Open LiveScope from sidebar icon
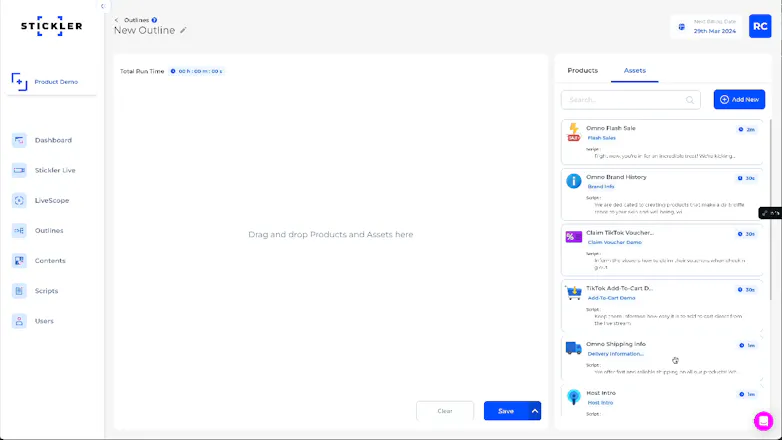This screenshot has height=440, width=782. click(x=19, y=201)
